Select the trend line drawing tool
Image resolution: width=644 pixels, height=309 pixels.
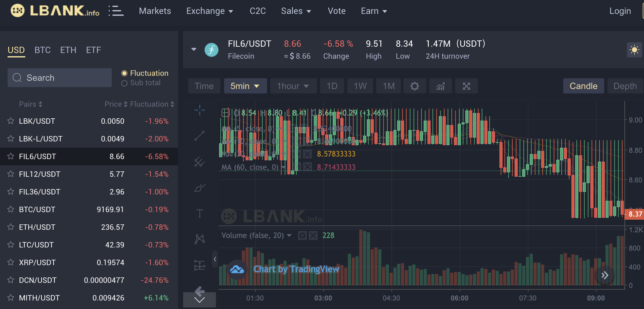click(x=200, y=136)
